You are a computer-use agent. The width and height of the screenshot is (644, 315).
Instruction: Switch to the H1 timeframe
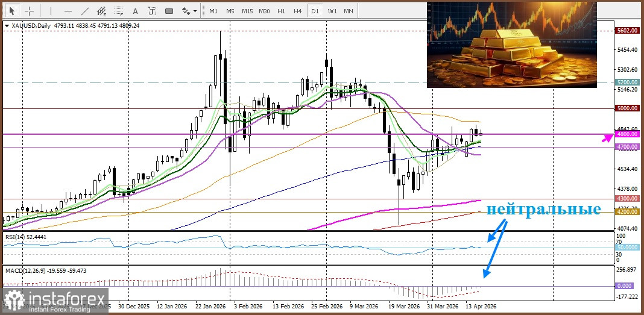point(281,11)
